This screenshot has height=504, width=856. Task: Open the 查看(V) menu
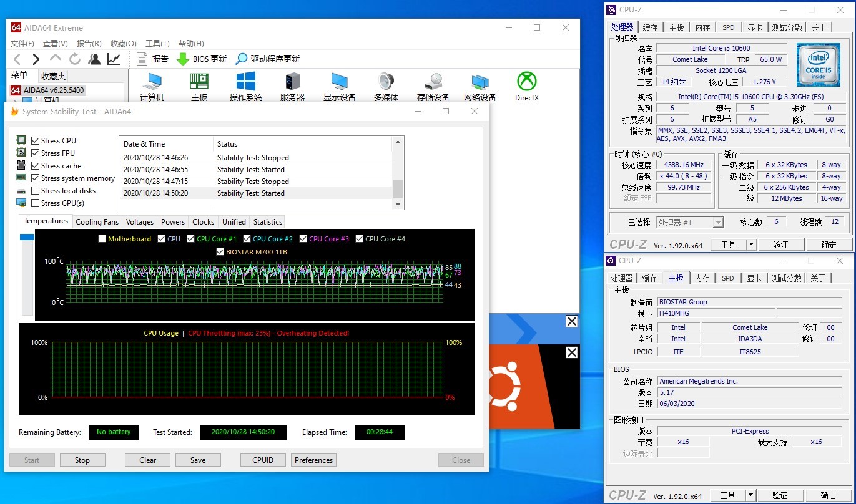[55, 44]
